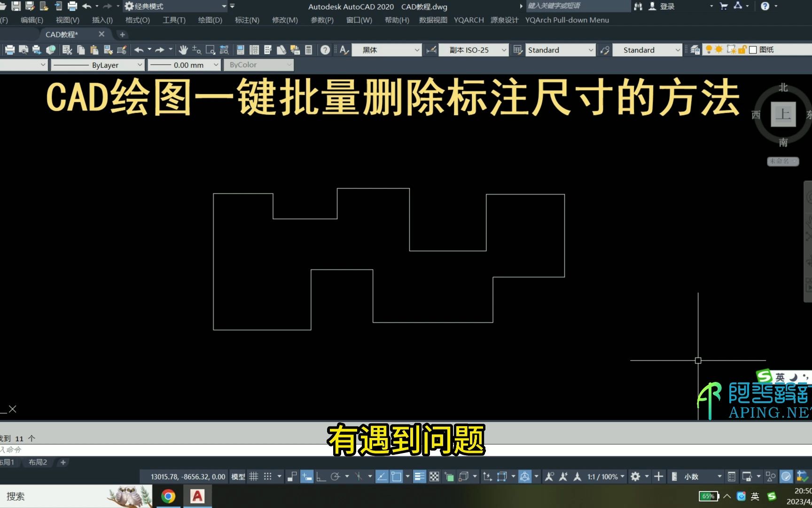Open the 0.00 mm lineweight dropdown

point(184,65)
